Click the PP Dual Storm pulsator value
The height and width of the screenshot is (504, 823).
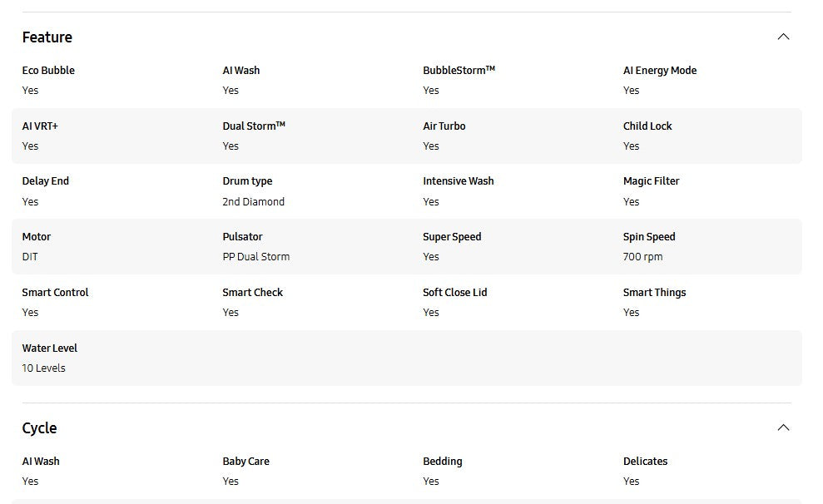tap(256, 257)
